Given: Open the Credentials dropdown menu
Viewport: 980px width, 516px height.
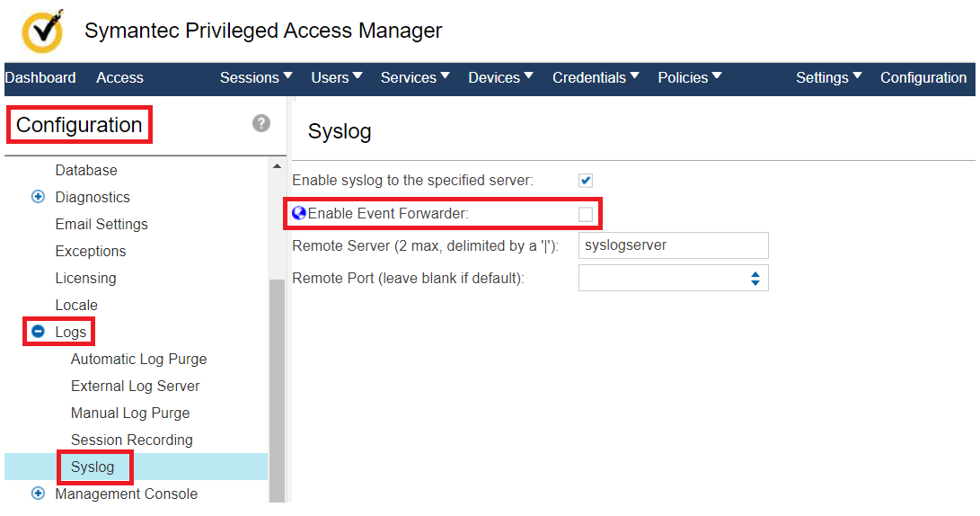Looking at the screenshot, I should pyautogui.click(x=596, y=77).
